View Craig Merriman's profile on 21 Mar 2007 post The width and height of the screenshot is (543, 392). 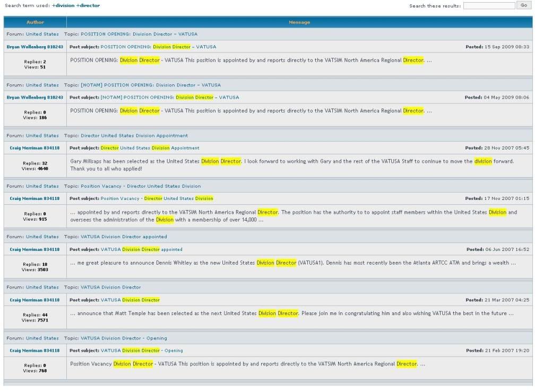(35, 300)
